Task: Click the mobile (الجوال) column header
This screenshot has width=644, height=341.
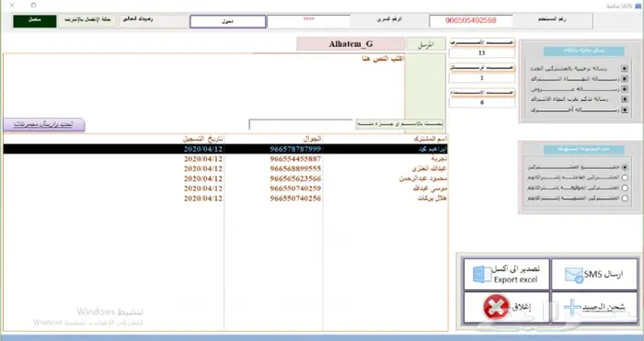Action: (311, 139)
